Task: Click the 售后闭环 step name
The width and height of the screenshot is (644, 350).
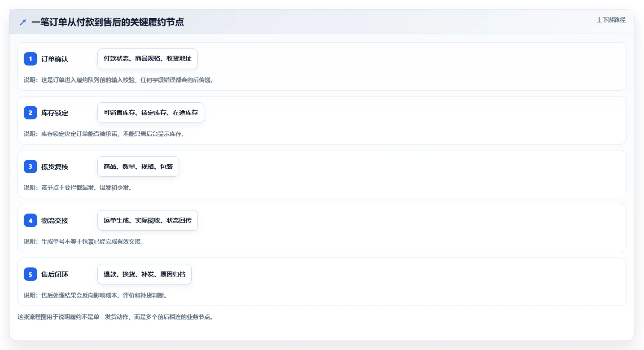Action: point(55,275)
